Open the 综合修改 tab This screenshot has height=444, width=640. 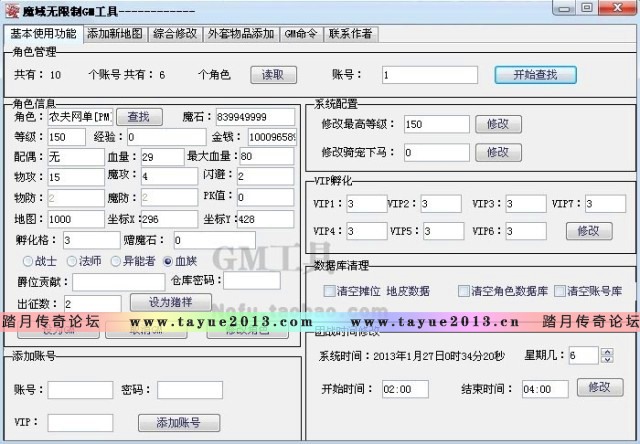point(175,33)
